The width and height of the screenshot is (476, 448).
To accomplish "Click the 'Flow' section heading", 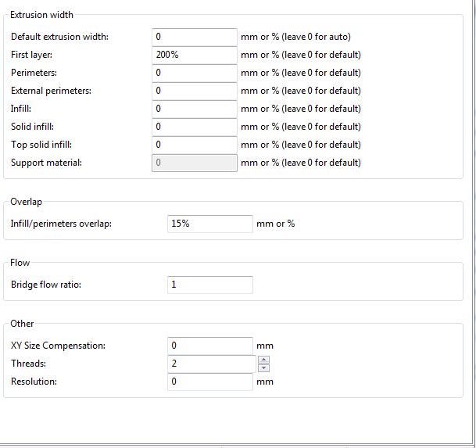I will [x=20, y=263].
